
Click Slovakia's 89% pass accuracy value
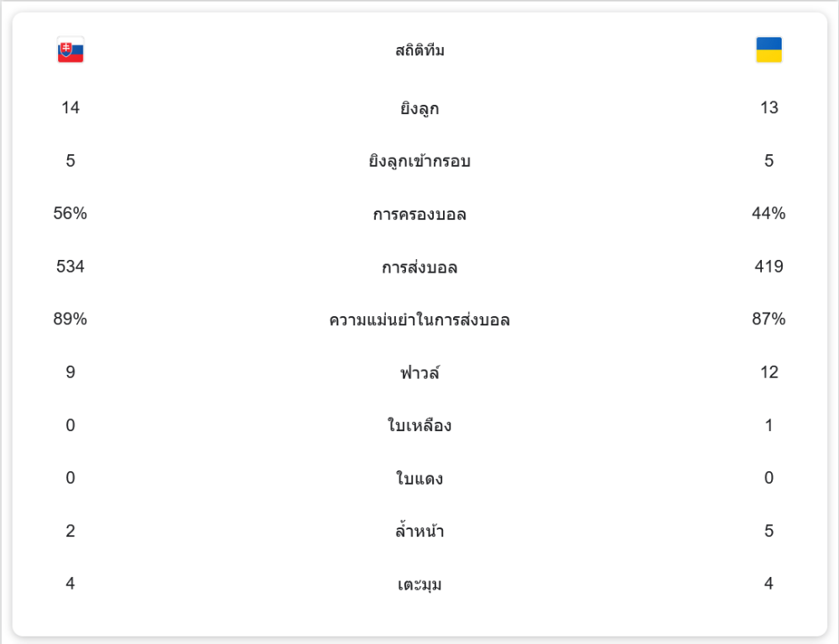click(x=70, y=319)
